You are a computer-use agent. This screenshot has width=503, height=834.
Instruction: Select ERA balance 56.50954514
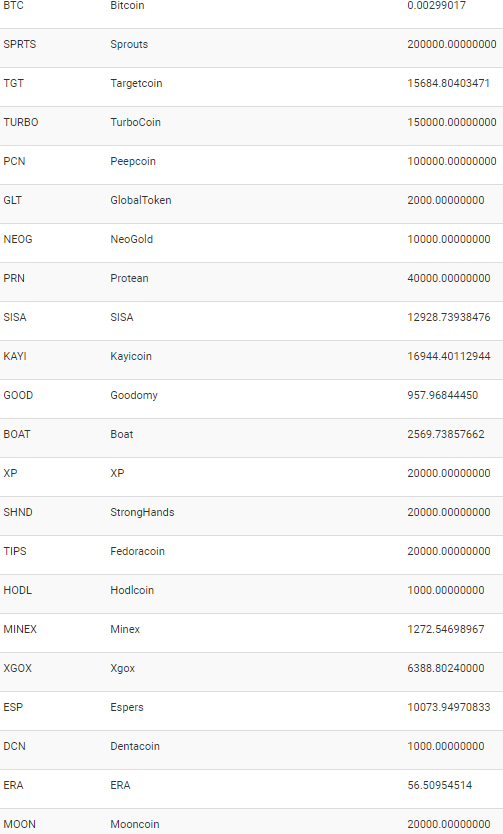[439, 786]
